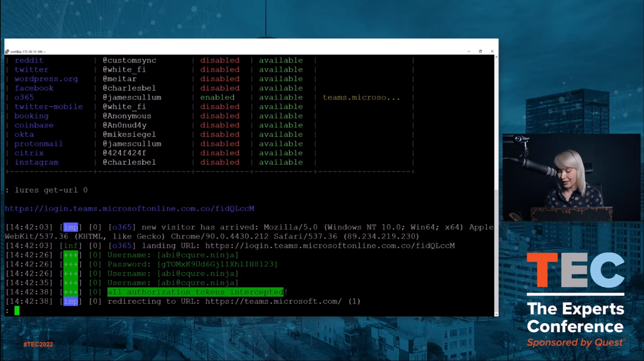The image size is (644, 361).
Task: Click the okta phishlet name
Action: [24, 135]
